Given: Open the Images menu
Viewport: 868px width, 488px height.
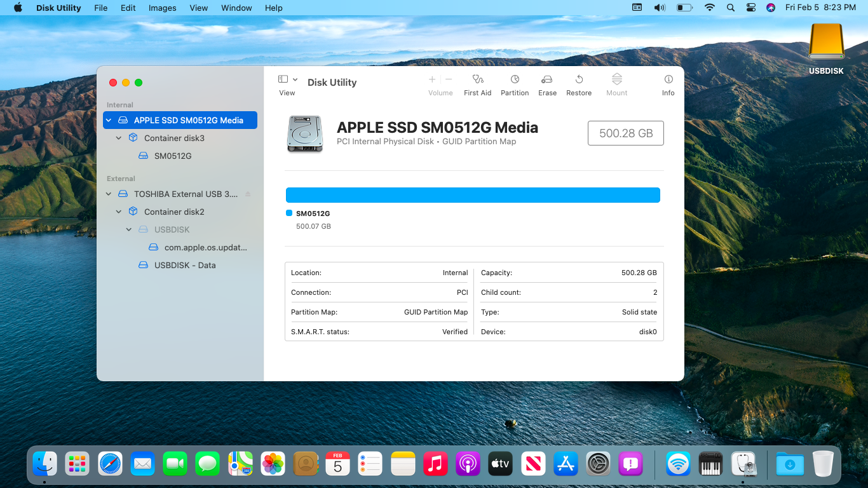Looking at the screenshot, I should [163, 8].
